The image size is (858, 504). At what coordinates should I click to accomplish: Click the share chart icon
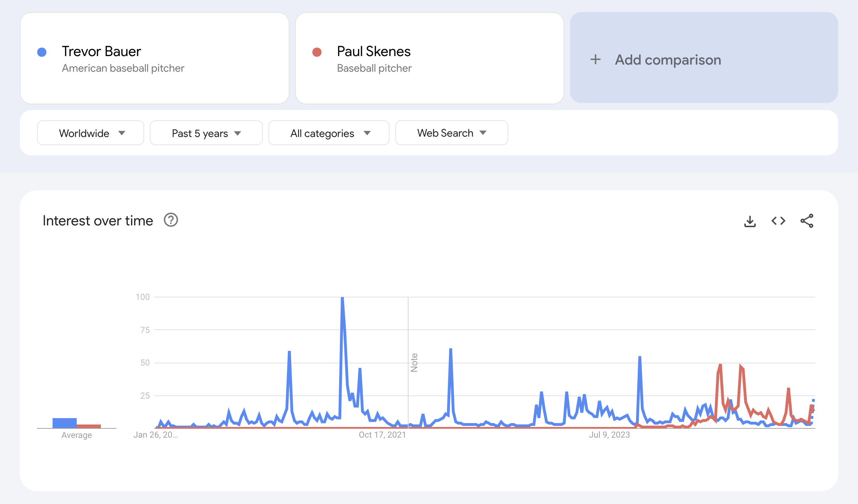pos(807,221)
